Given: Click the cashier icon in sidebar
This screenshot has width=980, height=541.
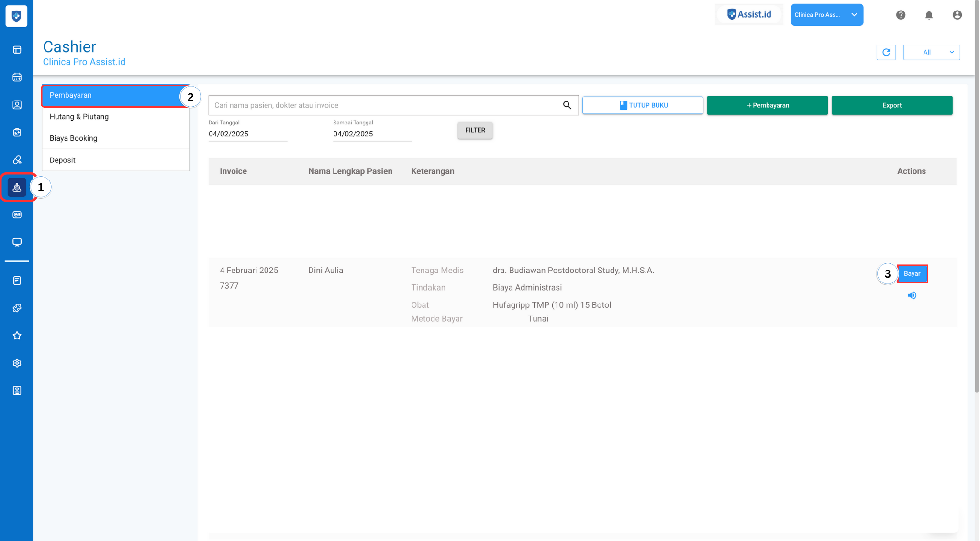Looking at the screenshot, I should pos(17,187).
